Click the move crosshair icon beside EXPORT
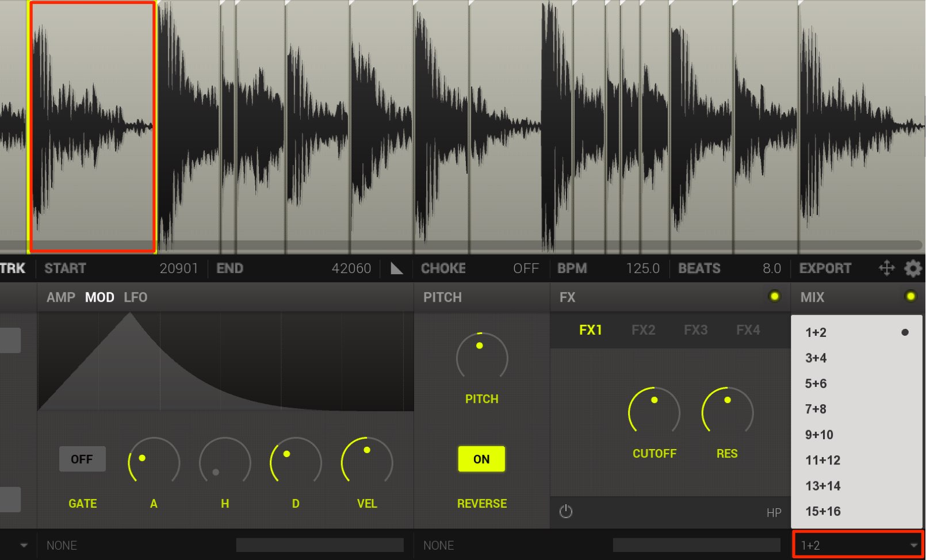Screen dimensions: 926x560 click(887, 268)
